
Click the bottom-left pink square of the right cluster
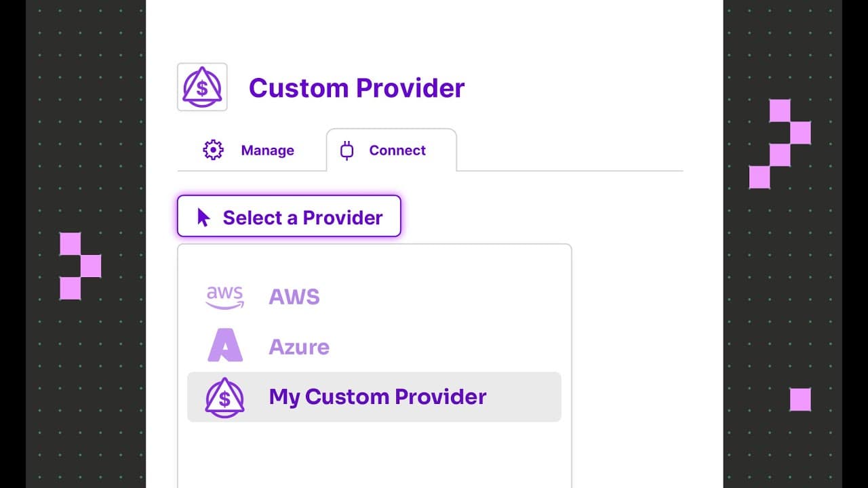point(759,178)
